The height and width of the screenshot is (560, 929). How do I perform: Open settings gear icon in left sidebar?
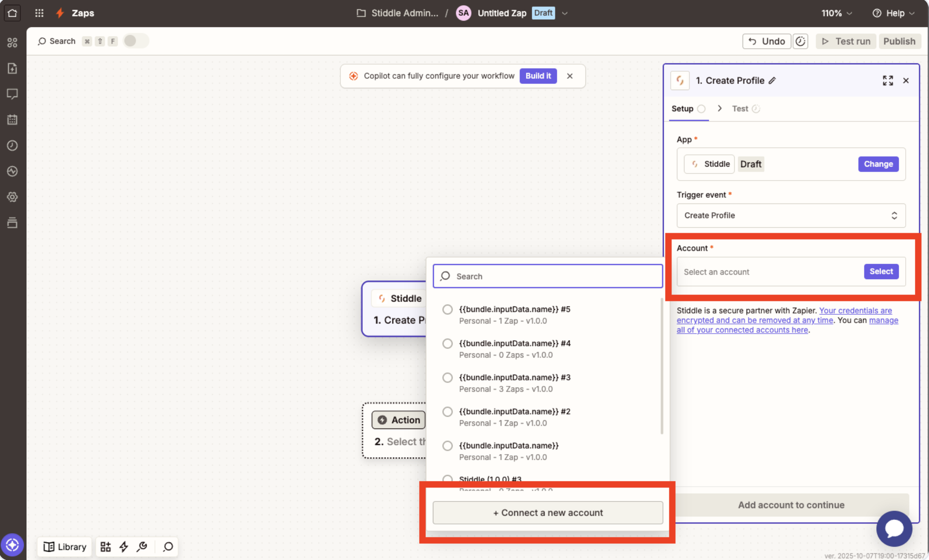[12, 196]
